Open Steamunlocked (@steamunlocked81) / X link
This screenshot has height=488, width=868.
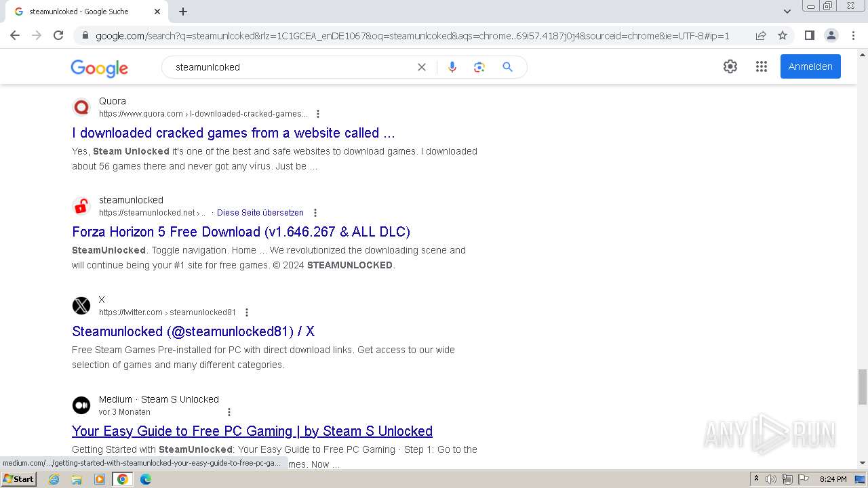(193, 331)
